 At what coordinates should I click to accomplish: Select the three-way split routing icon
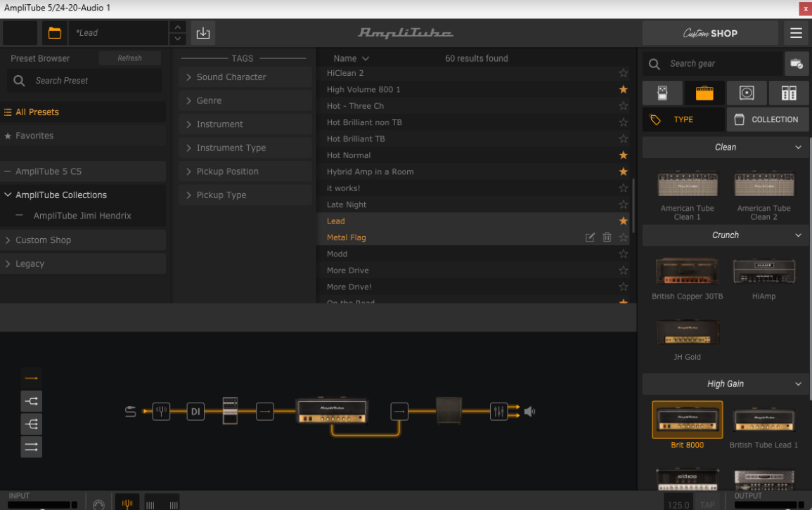[32, 424]
